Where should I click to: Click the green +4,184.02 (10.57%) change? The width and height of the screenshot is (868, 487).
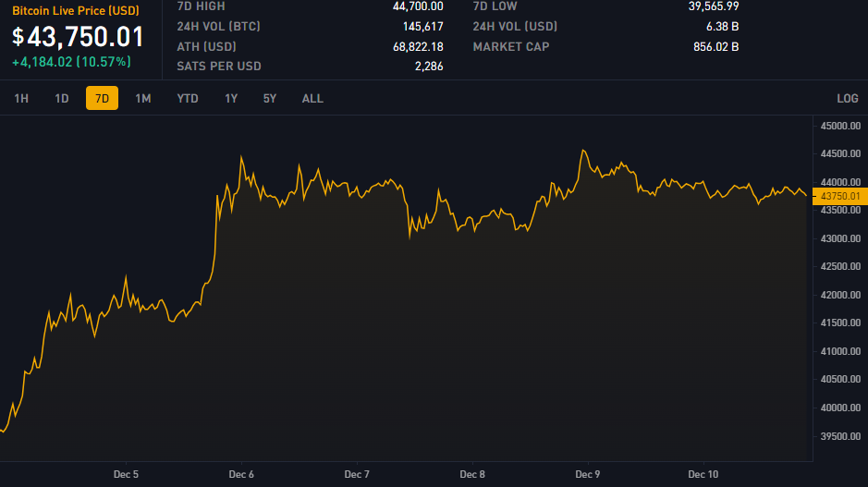point(71,62)
